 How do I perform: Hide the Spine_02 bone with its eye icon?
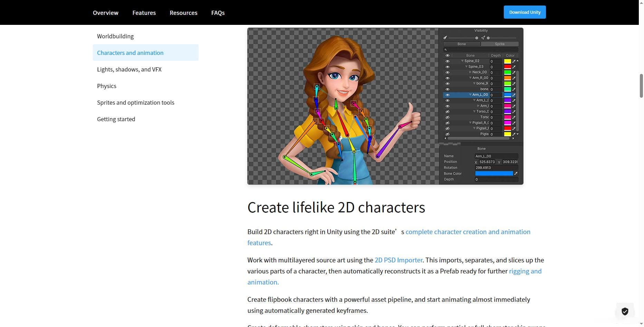(x=448, y=61)
